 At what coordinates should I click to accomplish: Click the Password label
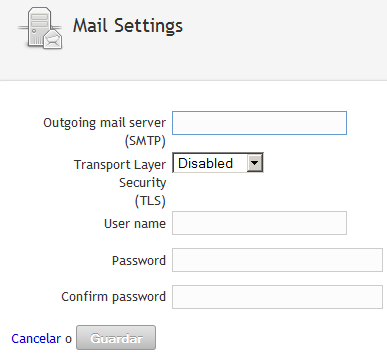pyautogui.click(x=139, y=260)
